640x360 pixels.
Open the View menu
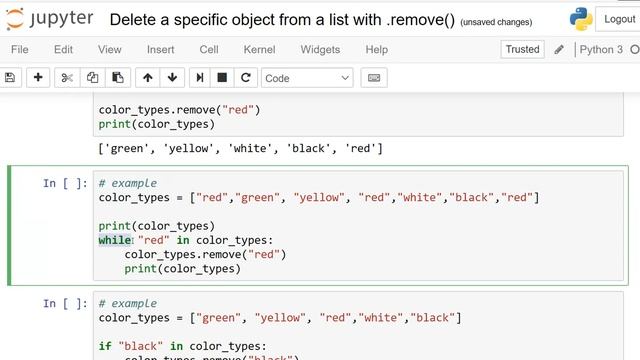(x=109, y=50)
